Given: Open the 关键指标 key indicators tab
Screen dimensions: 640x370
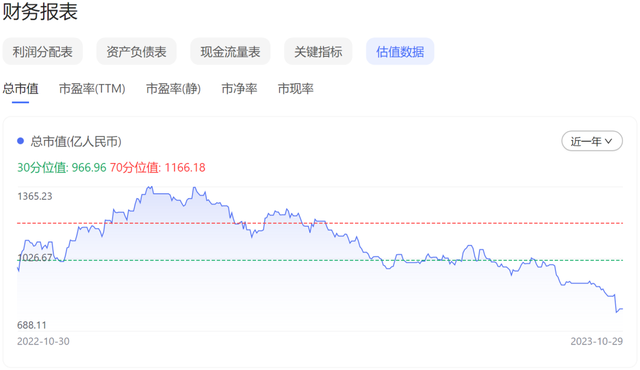Looking at the screenshot, I should click(x=318, y=52).
